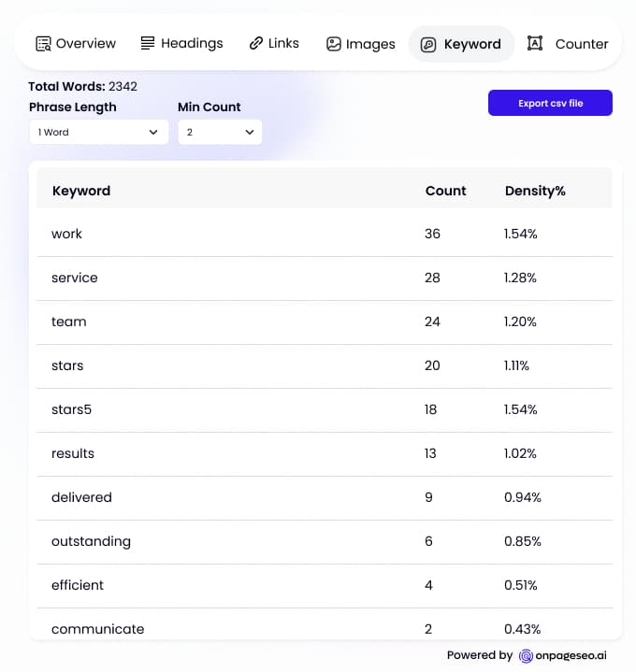Click density 0.94% in delivered row

(x=522, y=497)
